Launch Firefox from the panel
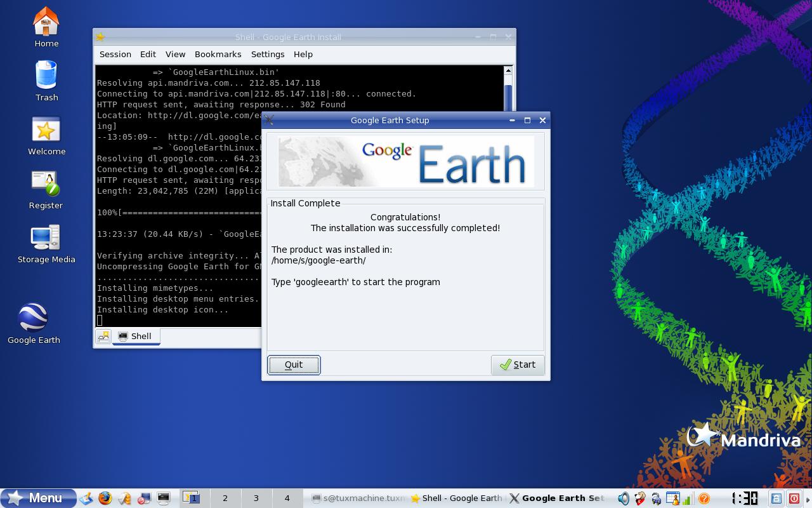The image size is (812, 508). (x=105, y=498)
